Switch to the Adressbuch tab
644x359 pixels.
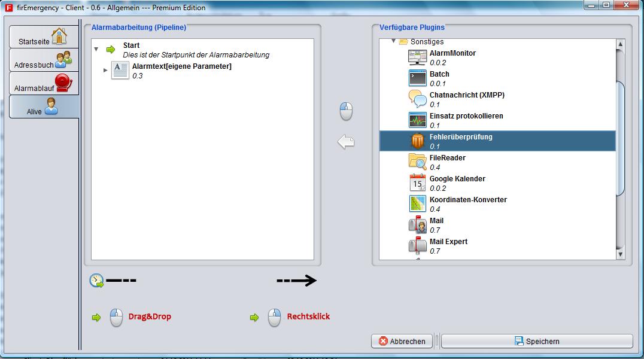[x=44, y=60]
